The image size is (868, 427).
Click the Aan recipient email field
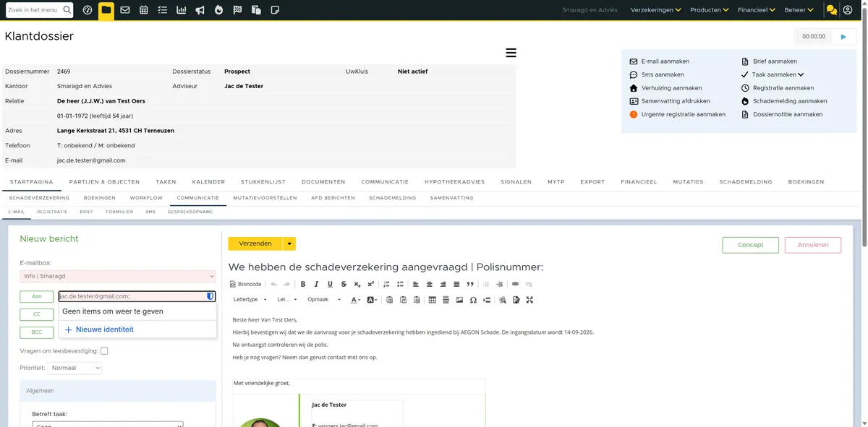click(x=137, y=296)
